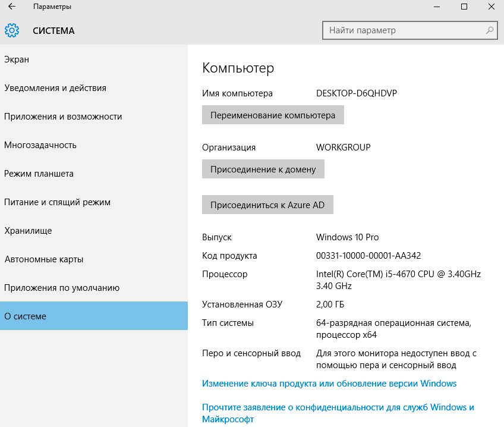
Task: Open the privacy statement link
Action: click(x=338, y=413)
